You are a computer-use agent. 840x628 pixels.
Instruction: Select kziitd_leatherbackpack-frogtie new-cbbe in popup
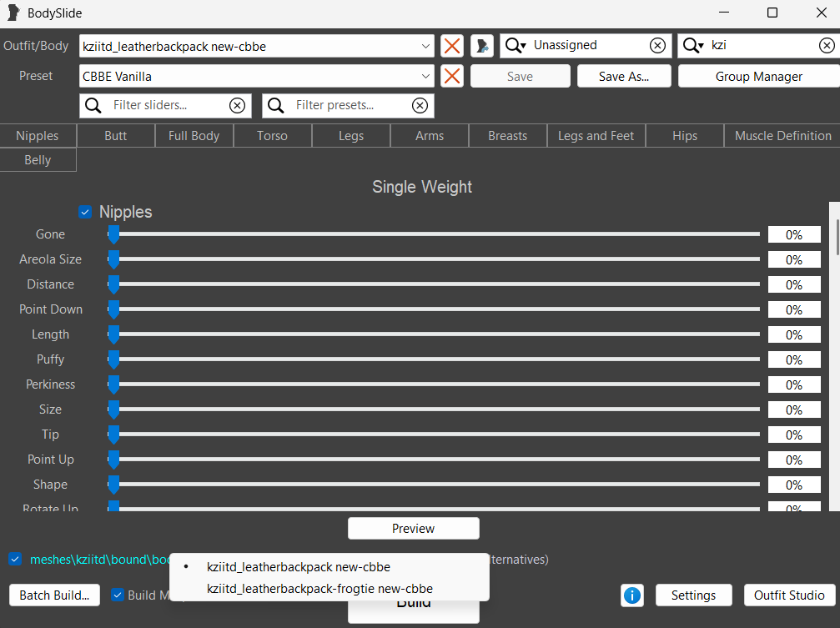[329, 588]
